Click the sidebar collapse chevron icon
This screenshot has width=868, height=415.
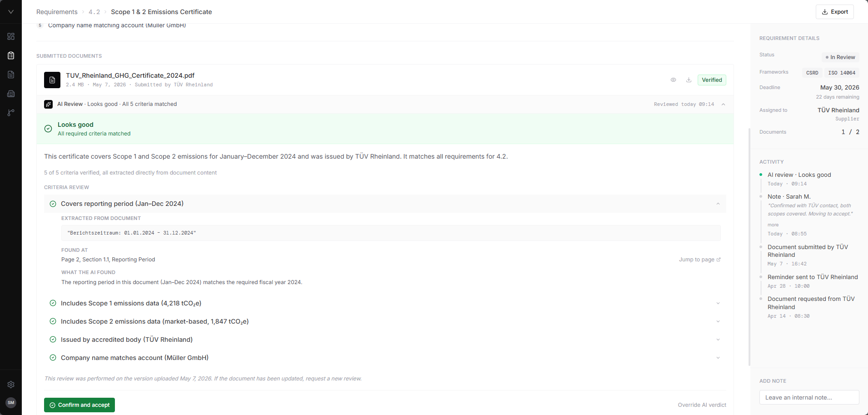pos(11,12)
